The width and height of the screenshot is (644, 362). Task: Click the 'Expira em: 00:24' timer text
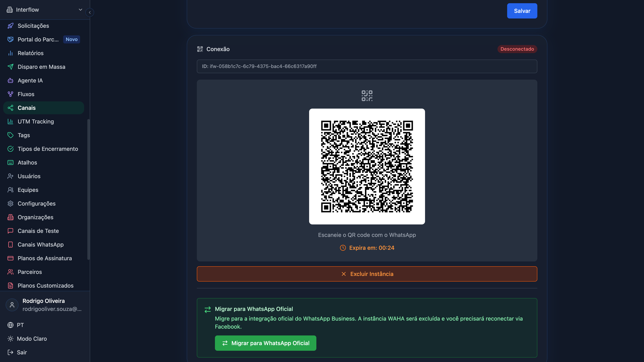pos(372,248)
